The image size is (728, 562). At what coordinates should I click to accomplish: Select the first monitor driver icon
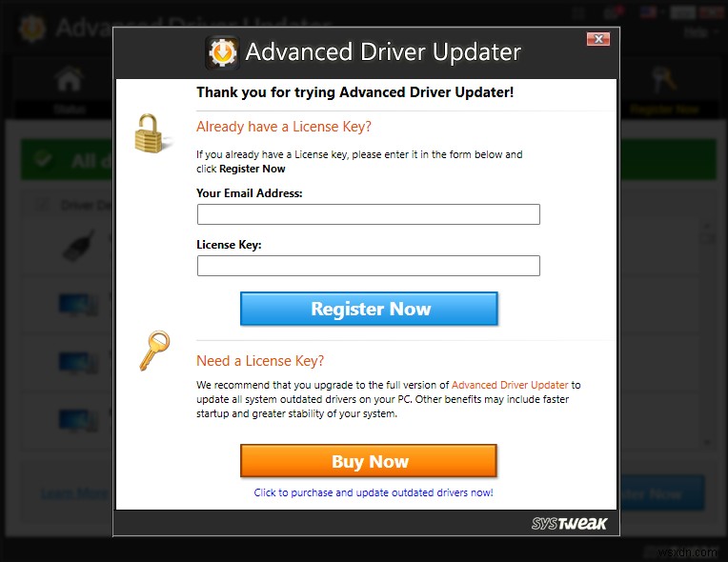pyautogui.click(x=78, y=305)
